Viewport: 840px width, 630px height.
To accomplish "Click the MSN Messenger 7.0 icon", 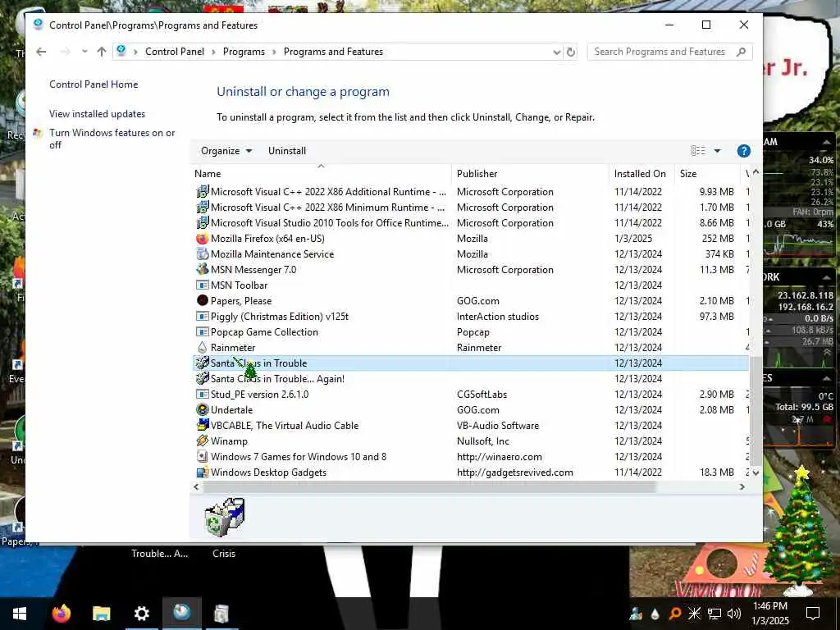I will (202, 269).
